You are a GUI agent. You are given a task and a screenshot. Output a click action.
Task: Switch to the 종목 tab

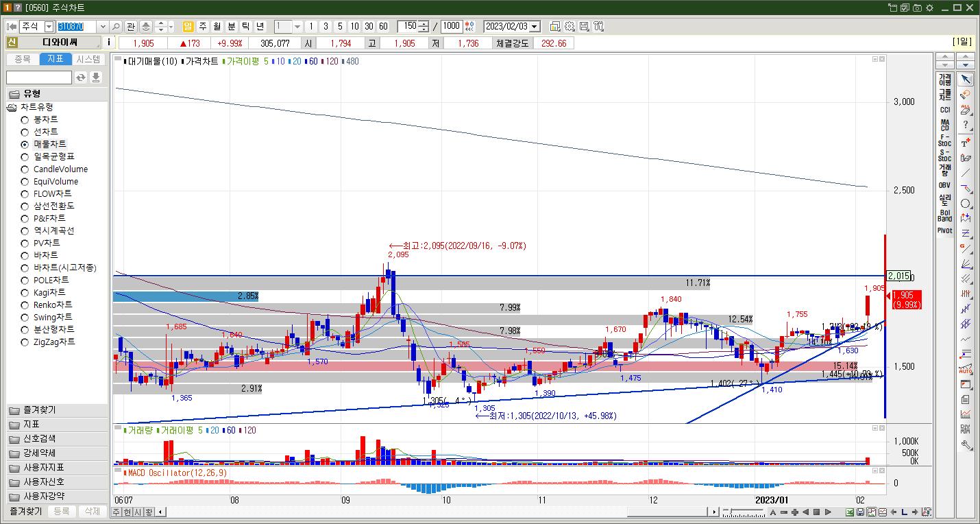point(23,60)
